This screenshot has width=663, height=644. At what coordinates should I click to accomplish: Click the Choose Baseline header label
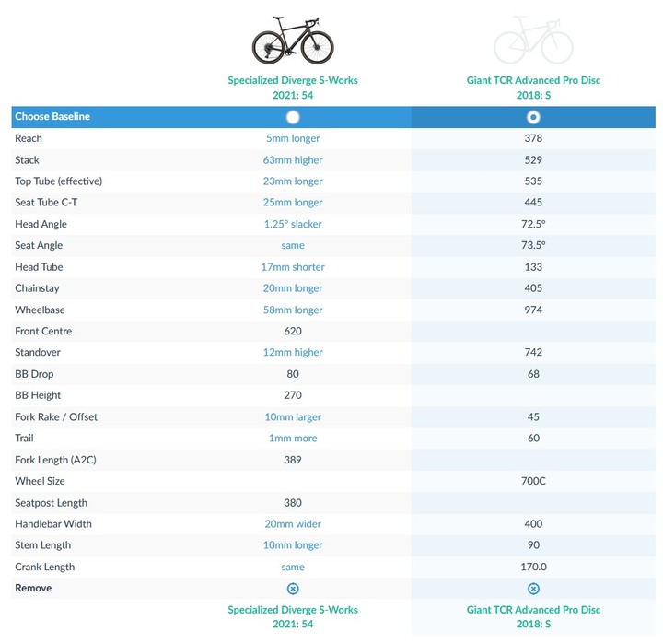click(x=52, y=116)
